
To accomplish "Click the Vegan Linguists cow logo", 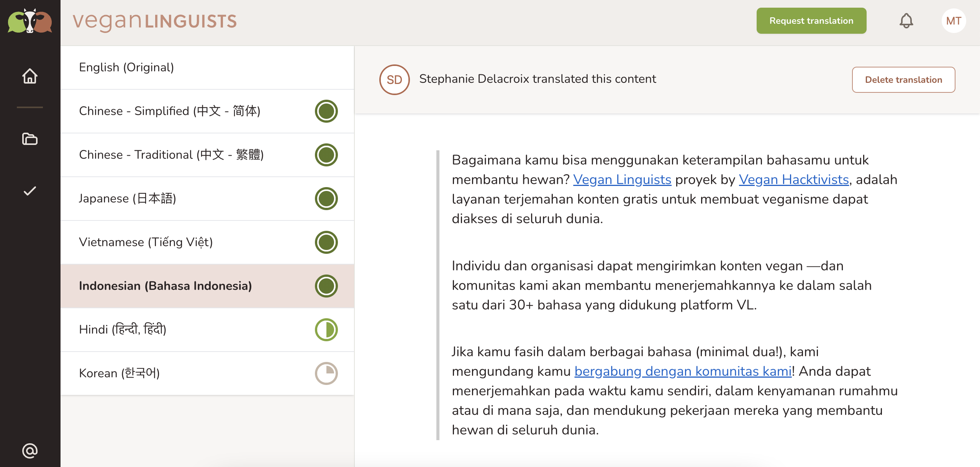I will (x=29, y=21).
